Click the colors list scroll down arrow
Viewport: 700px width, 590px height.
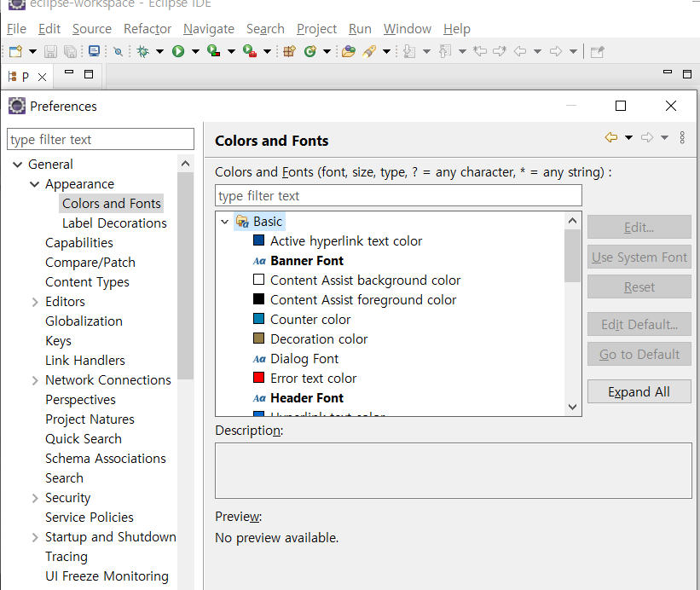click(572, 407)
